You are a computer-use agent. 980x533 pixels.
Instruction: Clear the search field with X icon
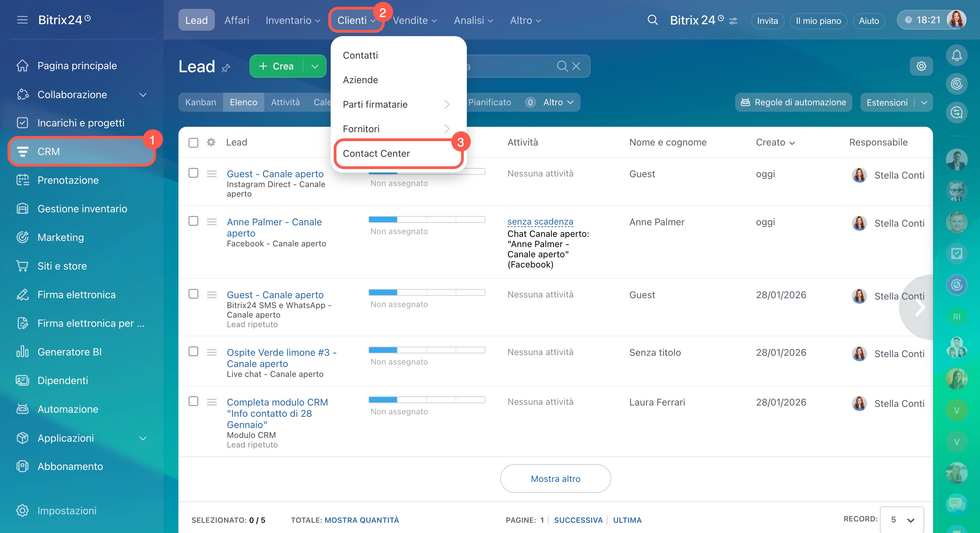click(x=576, y=66)
